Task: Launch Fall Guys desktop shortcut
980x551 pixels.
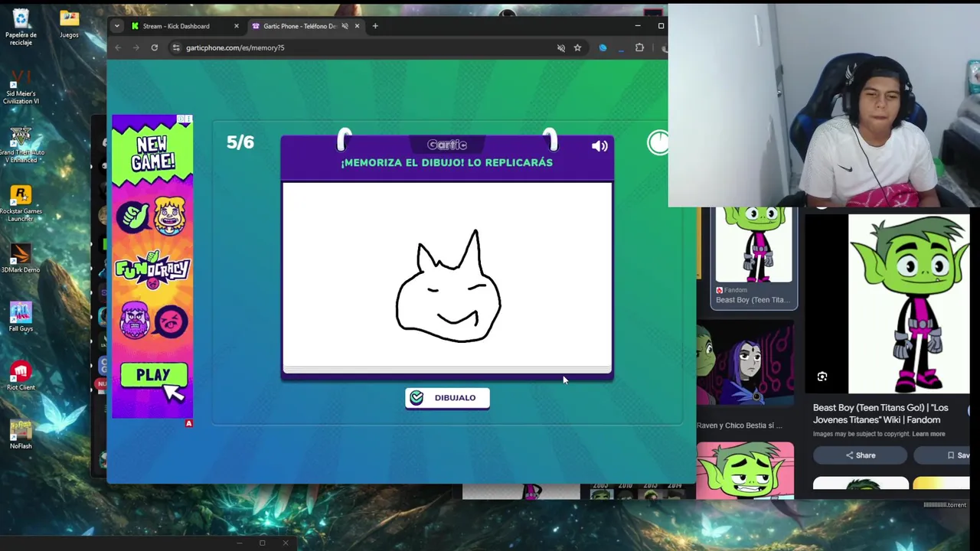Action: (21, 317)
